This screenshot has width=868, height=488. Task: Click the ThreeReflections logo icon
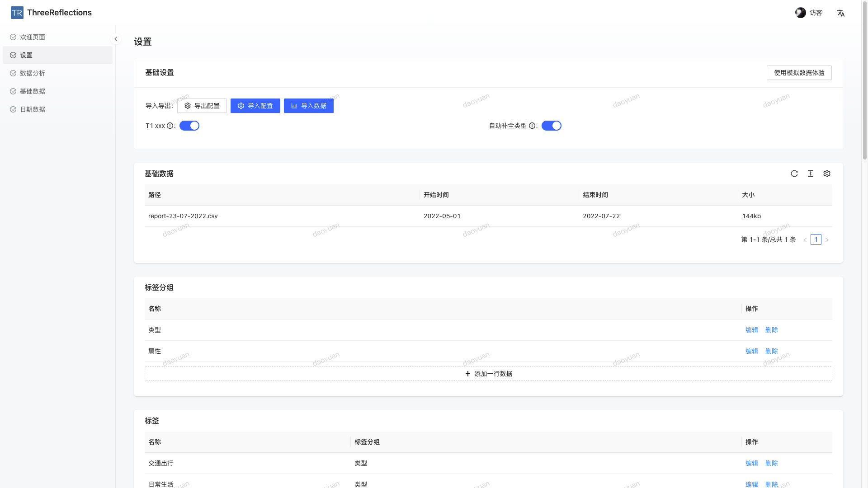pyautogui.click(x=17, y=13)
